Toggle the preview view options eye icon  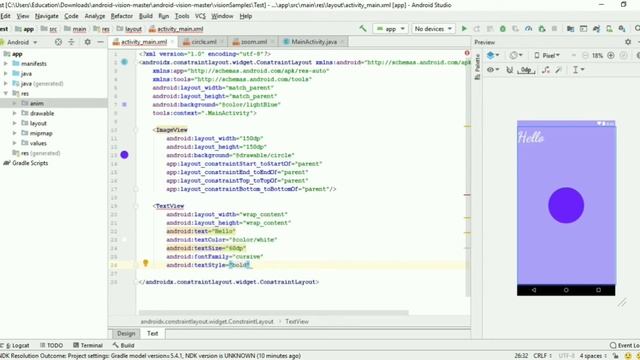pos(493,70)
